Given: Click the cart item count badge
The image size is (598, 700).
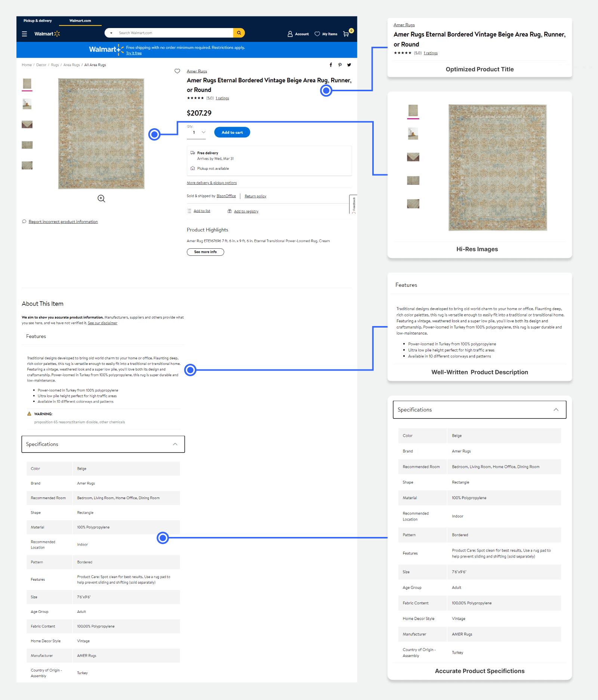Looking at the screenshot, I should [x=351, y=31].
